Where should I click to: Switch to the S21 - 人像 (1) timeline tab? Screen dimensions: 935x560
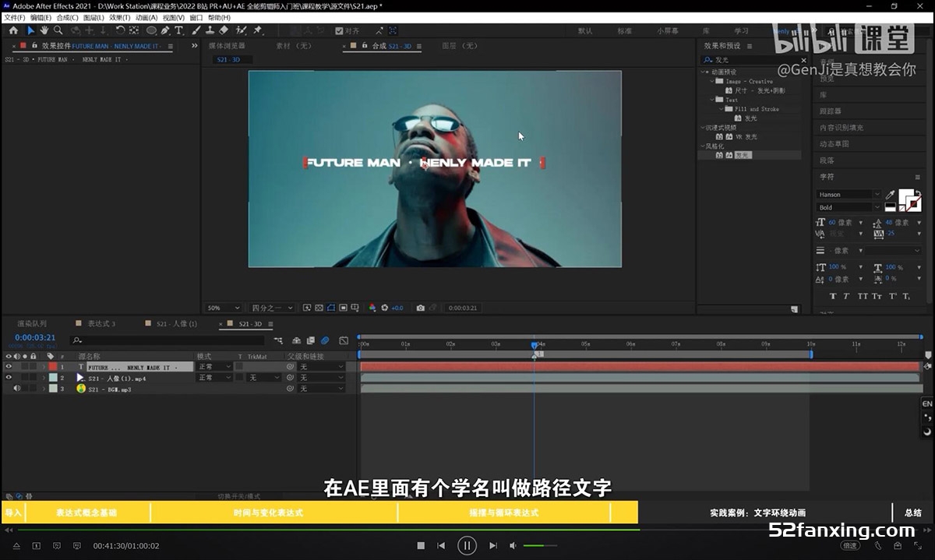pyautogui.click(x=176, y=323)
